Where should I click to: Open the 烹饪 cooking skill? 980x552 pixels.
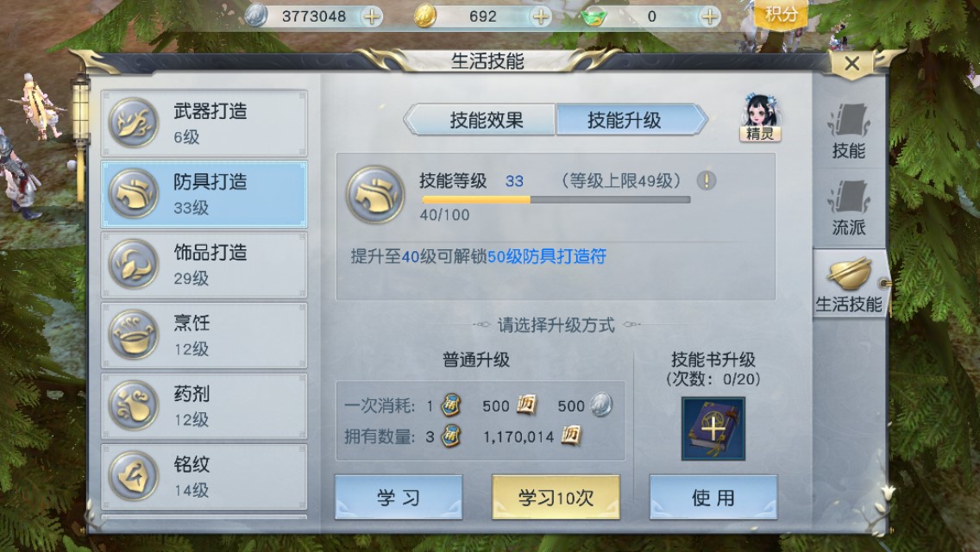[x=204, y=335]
